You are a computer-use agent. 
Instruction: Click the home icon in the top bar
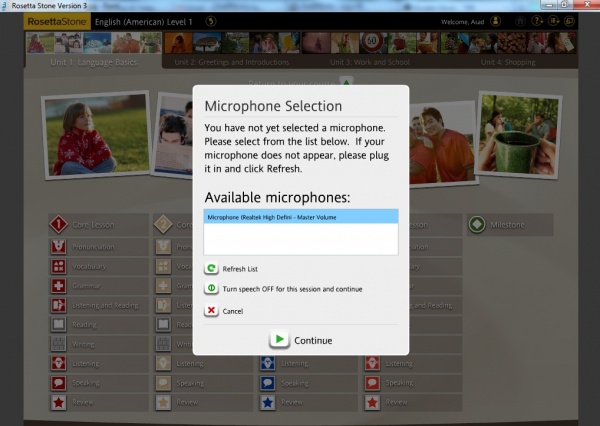coord(520,21)
